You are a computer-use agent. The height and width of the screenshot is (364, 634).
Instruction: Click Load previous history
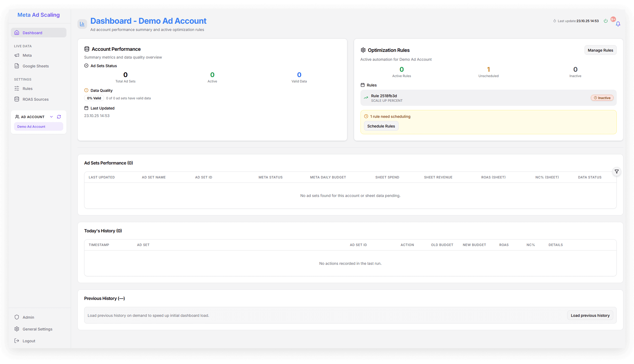click(590, 315)
